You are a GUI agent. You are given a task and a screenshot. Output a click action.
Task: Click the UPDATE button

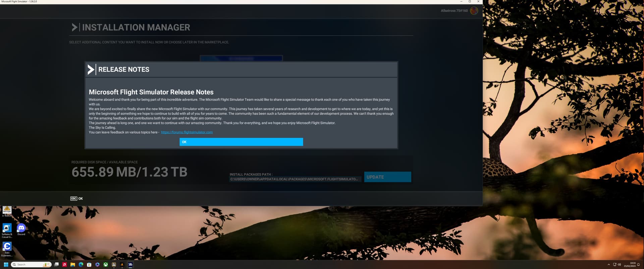(387, 177)
